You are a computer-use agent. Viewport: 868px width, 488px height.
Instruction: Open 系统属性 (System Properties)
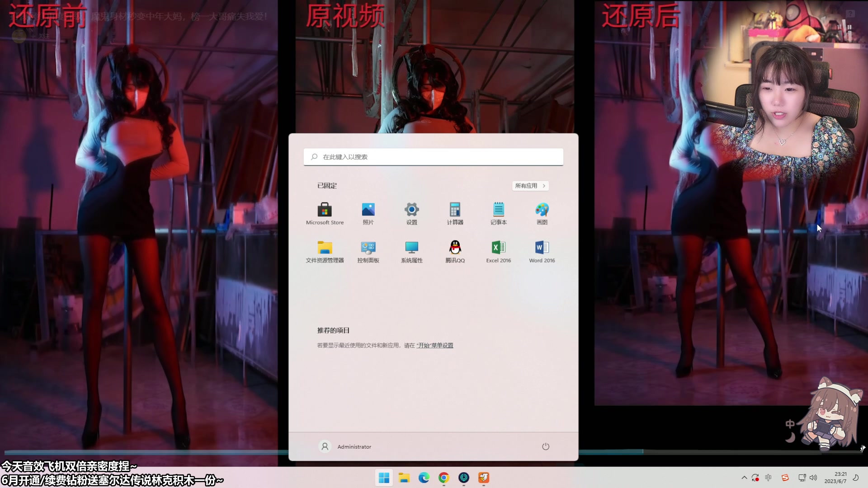tap(411, 252)
